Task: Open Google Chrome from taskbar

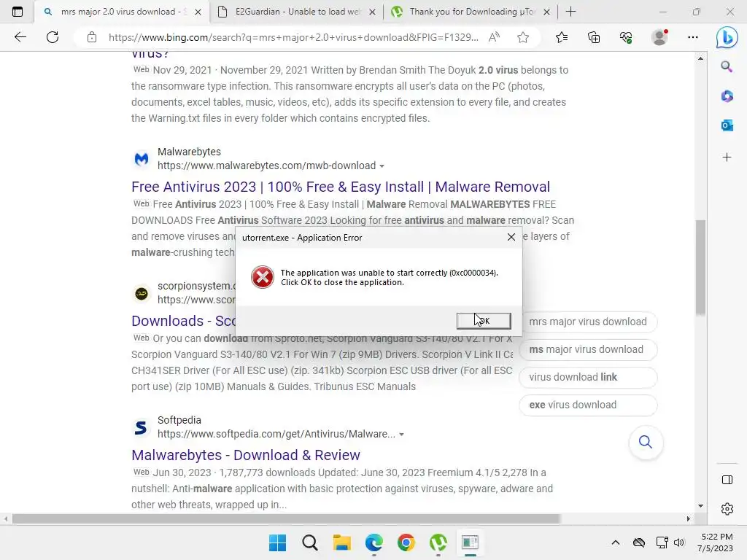Action: [x=406, y=542]
